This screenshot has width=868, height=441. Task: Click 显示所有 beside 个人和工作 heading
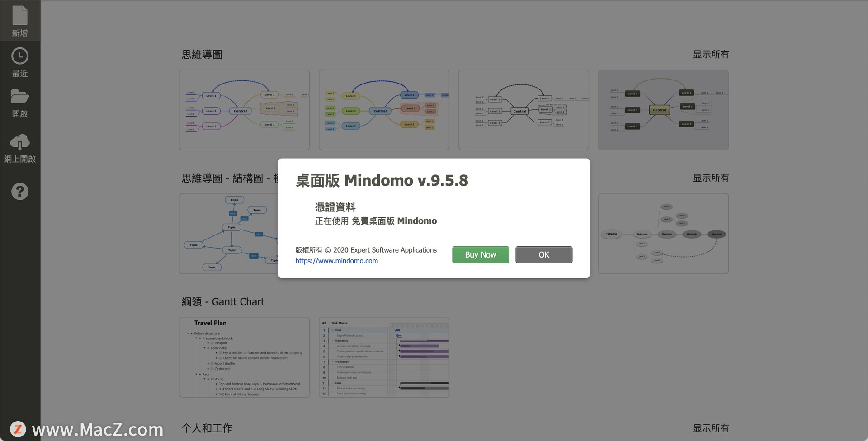[711, 428]
